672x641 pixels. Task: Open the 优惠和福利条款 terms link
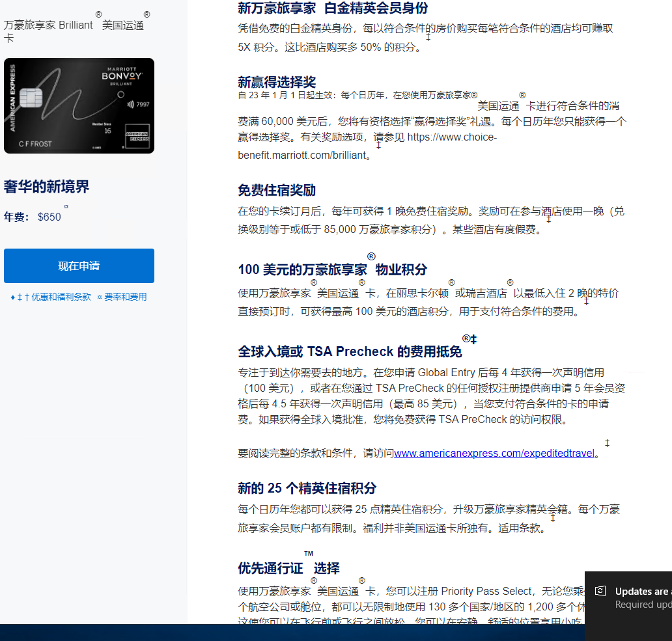pos(61,297)
